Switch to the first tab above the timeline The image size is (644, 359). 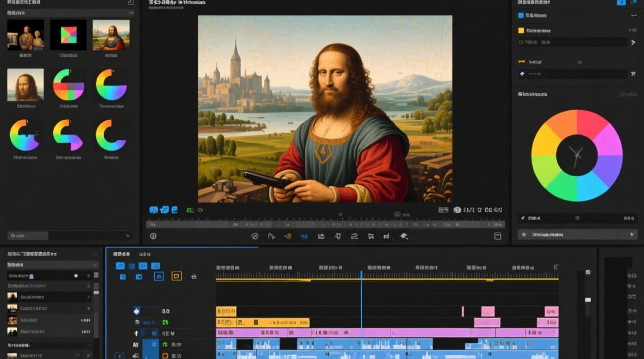[121, 254]
